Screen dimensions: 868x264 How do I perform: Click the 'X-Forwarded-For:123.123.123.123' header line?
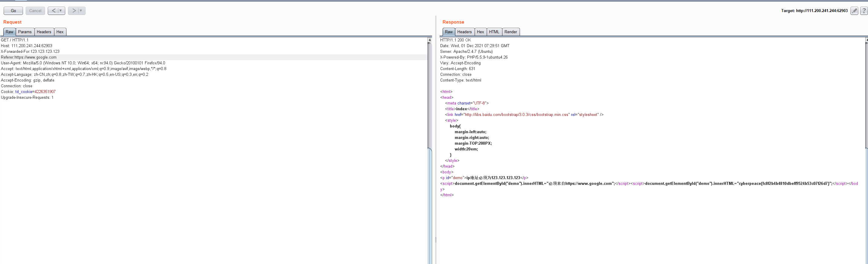[30, 52]
